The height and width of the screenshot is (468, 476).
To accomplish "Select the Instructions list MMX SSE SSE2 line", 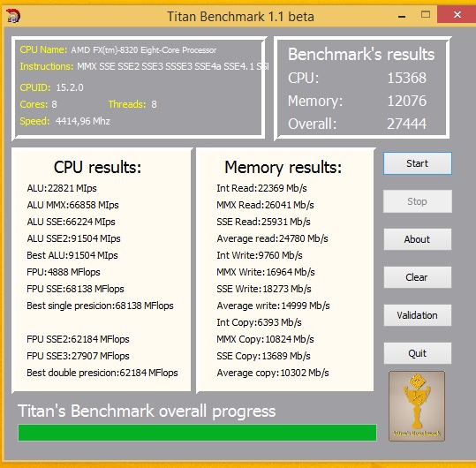I will (172, 66).
